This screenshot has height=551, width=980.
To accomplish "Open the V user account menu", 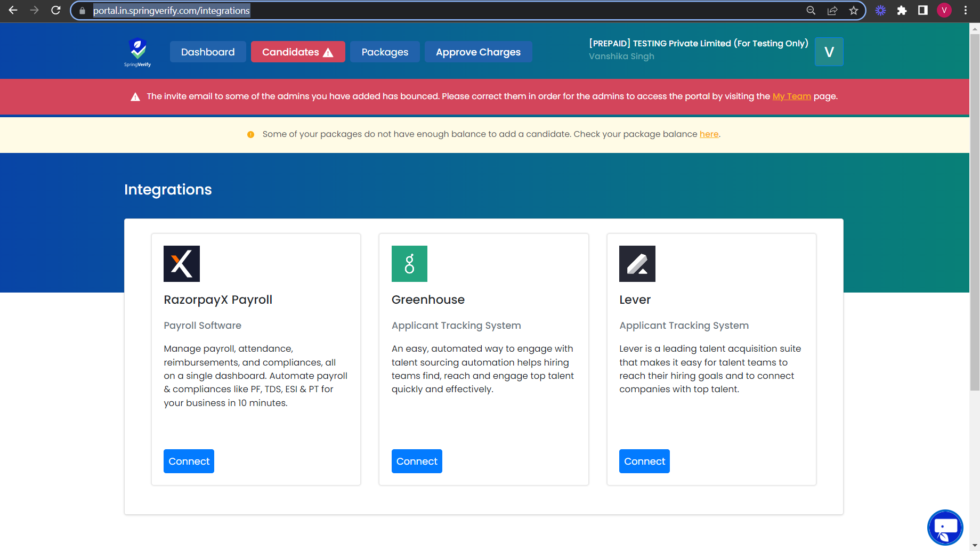I will [829, 52].
